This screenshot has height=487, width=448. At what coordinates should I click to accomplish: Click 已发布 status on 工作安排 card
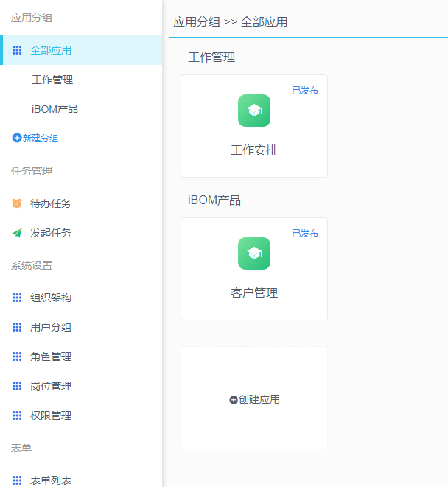tap(305, 91)
